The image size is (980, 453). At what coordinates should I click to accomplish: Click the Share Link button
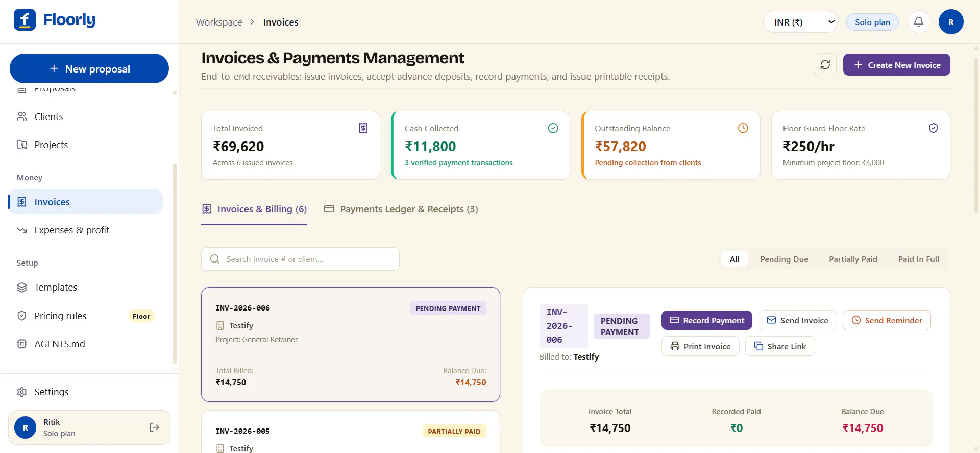click(x=780, y=346)
